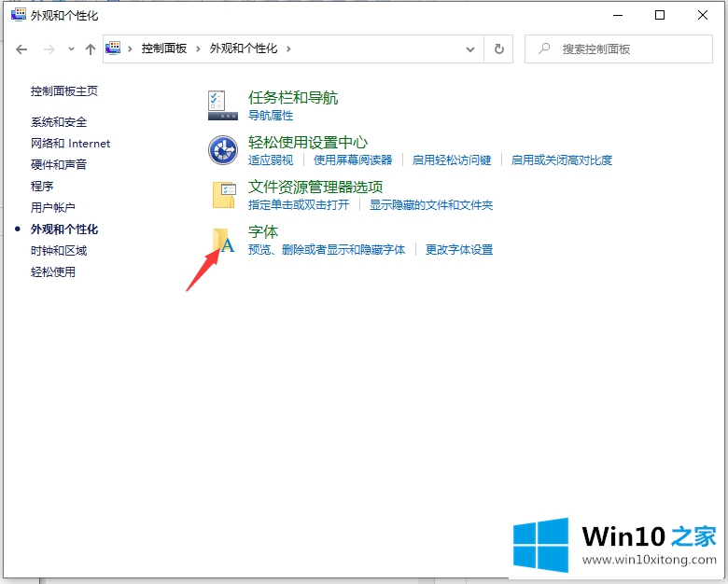Select 外观和个性化 breadcrumb segment
This screenshot has height=584, width=728.
pyautogui.click(x=244, y=49)
